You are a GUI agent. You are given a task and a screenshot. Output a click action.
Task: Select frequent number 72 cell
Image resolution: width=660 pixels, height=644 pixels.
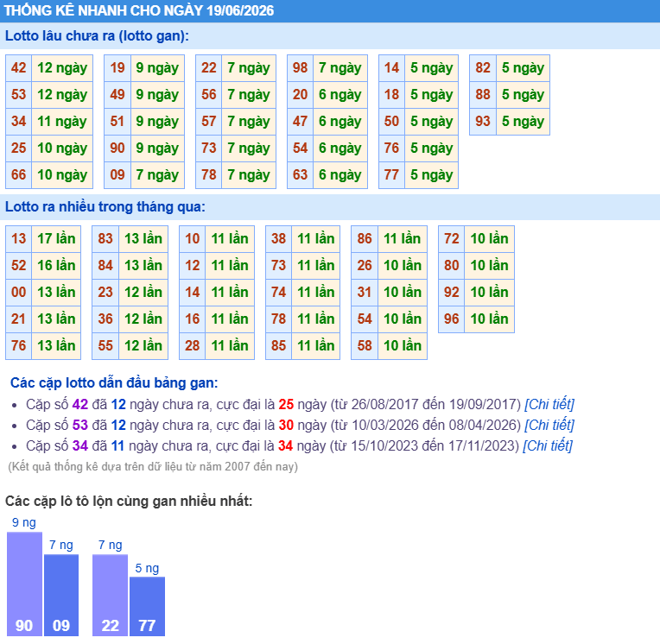click(x=452, y=238)
